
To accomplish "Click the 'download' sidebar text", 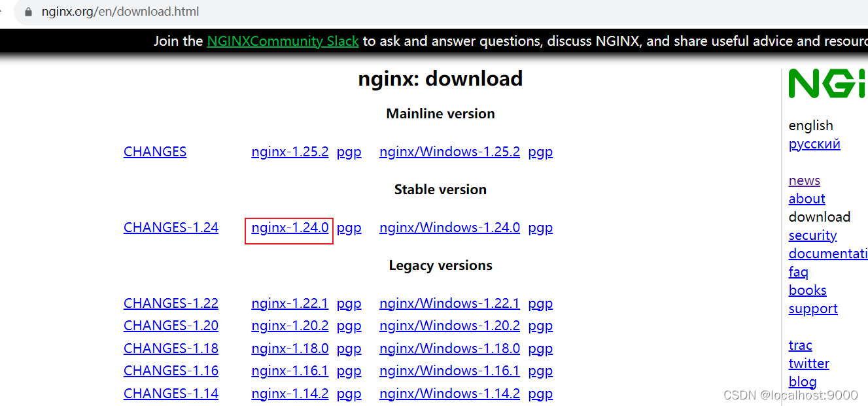I will click(820, 217).
